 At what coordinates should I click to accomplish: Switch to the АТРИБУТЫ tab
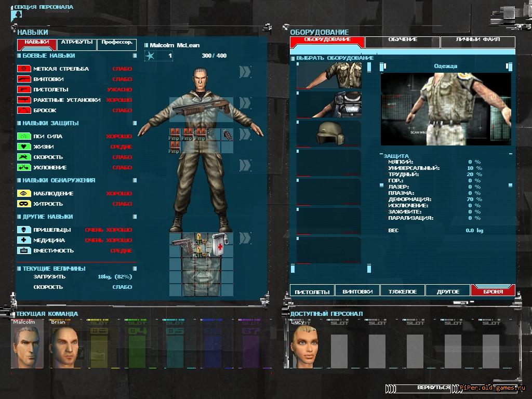point(77,42)
